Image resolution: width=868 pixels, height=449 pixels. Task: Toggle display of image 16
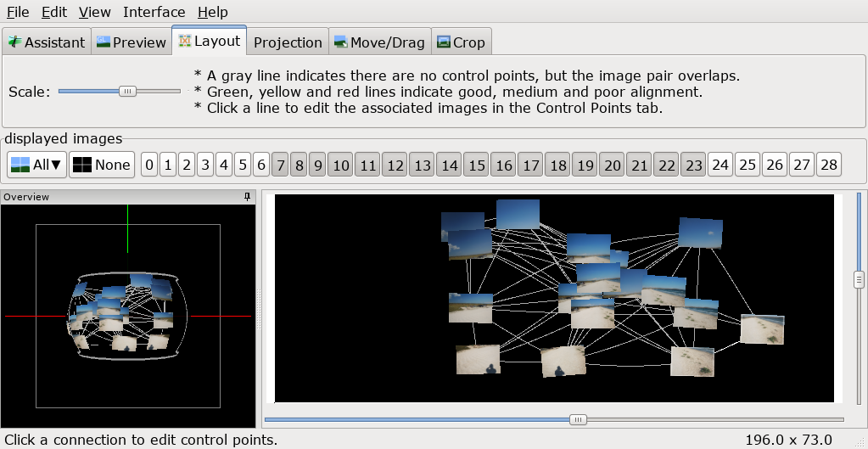[503, 165]
